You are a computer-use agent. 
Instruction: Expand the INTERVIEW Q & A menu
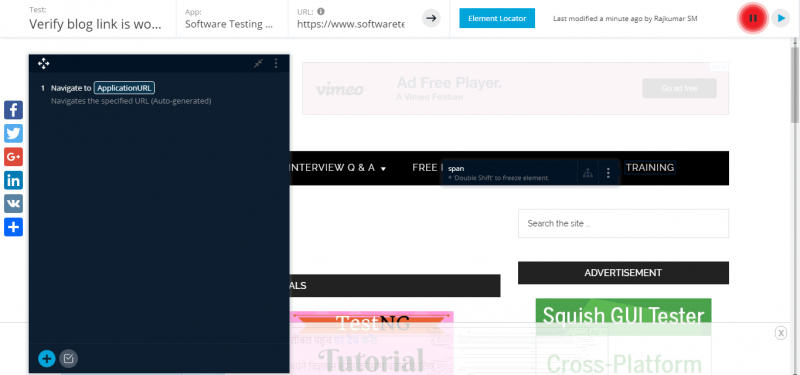[x=338, y=168]
